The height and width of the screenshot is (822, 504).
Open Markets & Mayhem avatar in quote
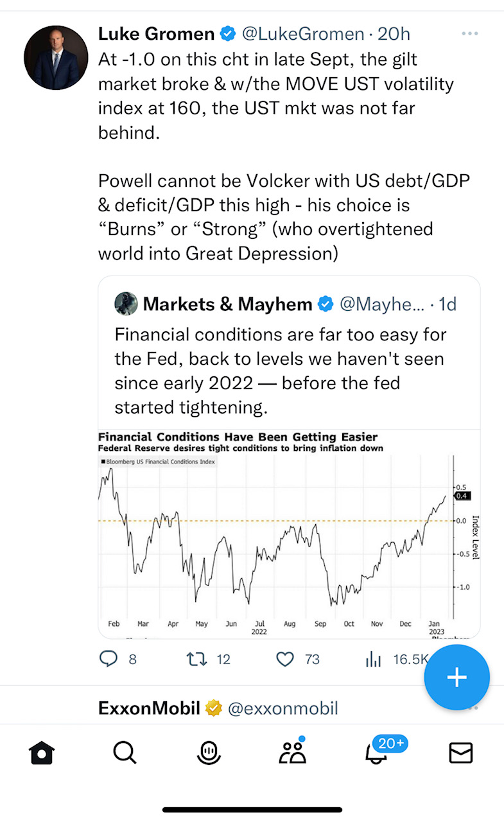[x=126, y=303]
